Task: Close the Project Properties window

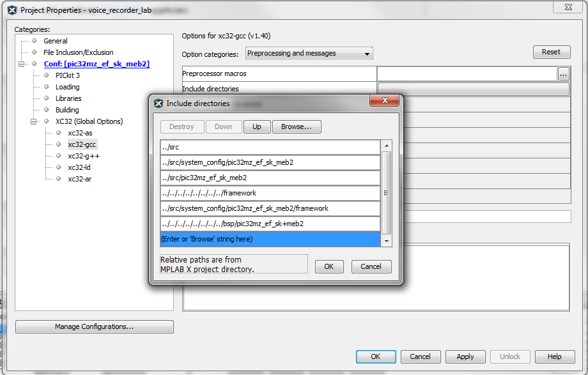Action: (568, 7)
